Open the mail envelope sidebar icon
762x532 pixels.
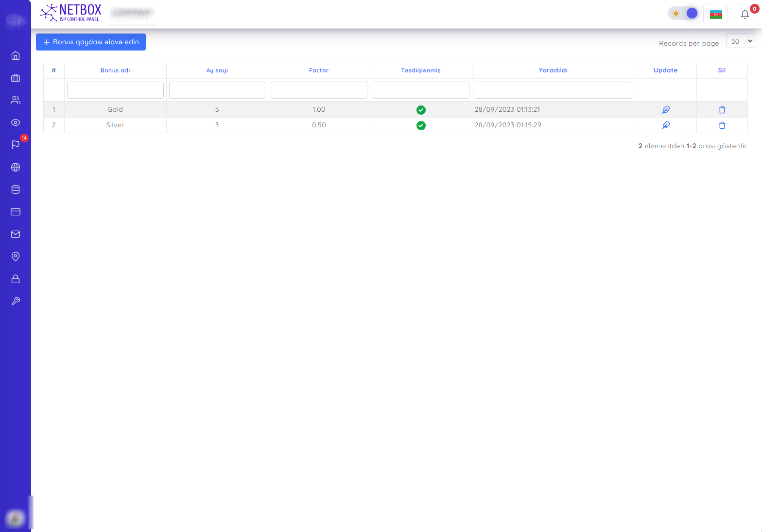point(16,234)
